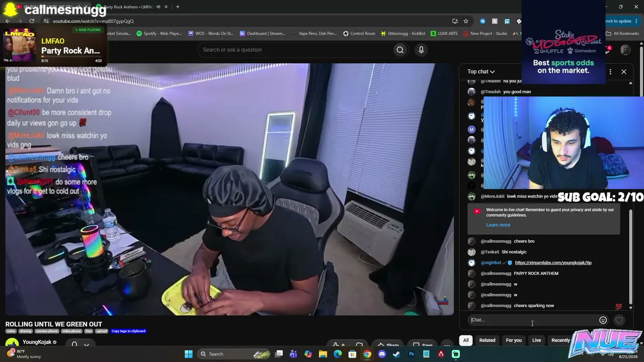Click the browser address bar URL
The image size is (644, 362).
point(93,21)
